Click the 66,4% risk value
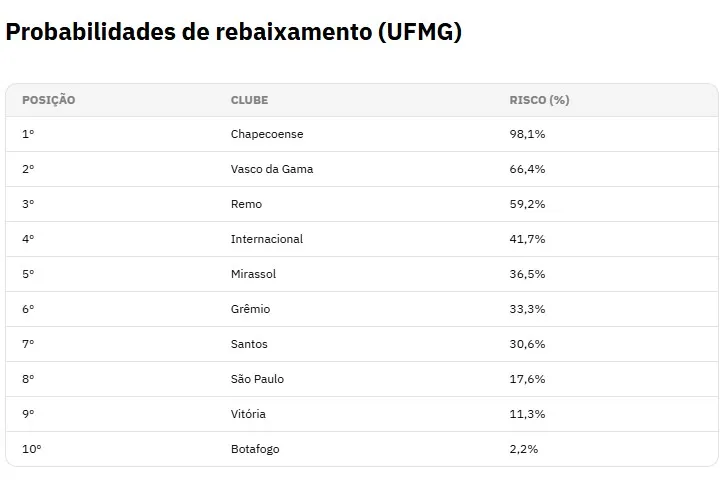The height and width of the screenshot is (480, 723). click(x=527, y=169)
